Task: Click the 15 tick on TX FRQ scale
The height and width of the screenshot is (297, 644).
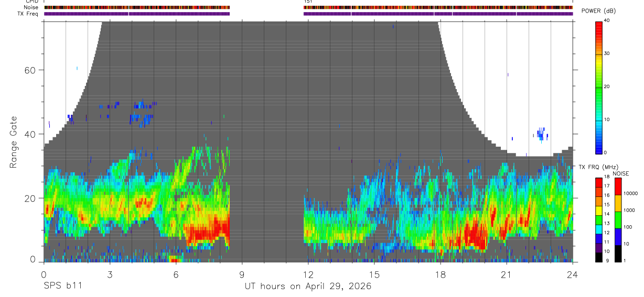Action: click(x=607, y=205)
